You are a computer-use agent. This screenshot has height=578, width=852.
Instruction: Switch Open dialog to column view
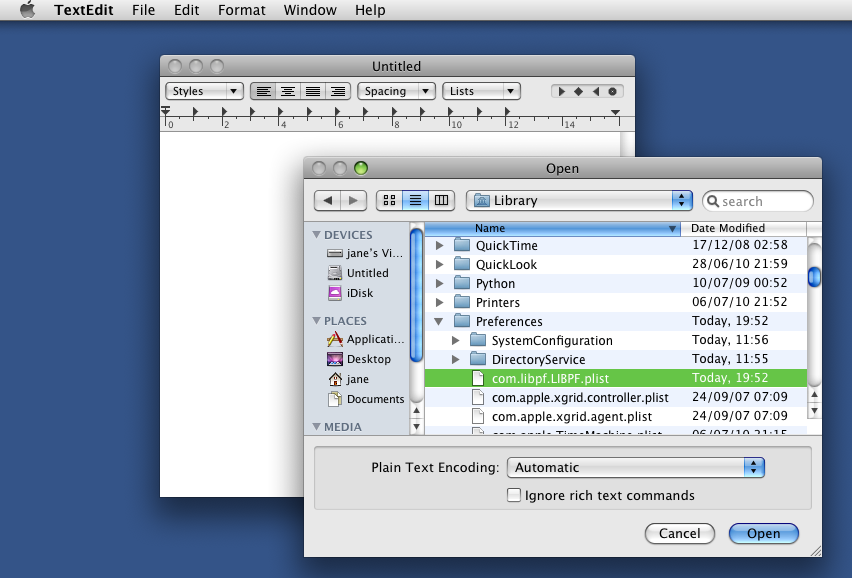441,200
